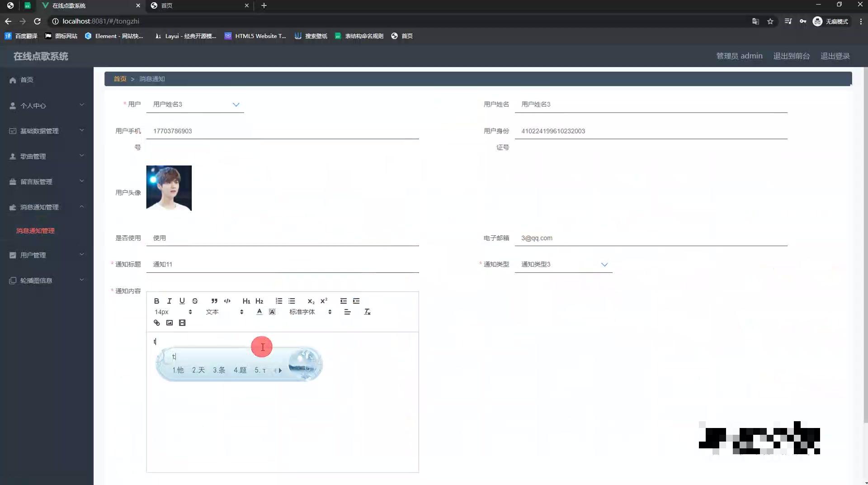Click 退出登录 in the header
The width and height of the screenshot is (868, 485).
tap(835, 56)
